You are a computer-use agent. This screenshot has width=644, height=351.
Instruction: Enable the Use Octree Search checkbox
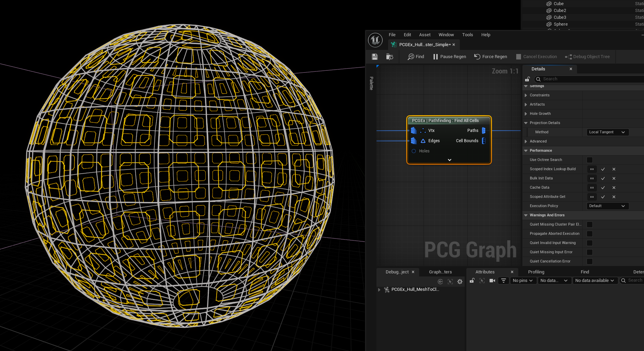coord(590,160)
